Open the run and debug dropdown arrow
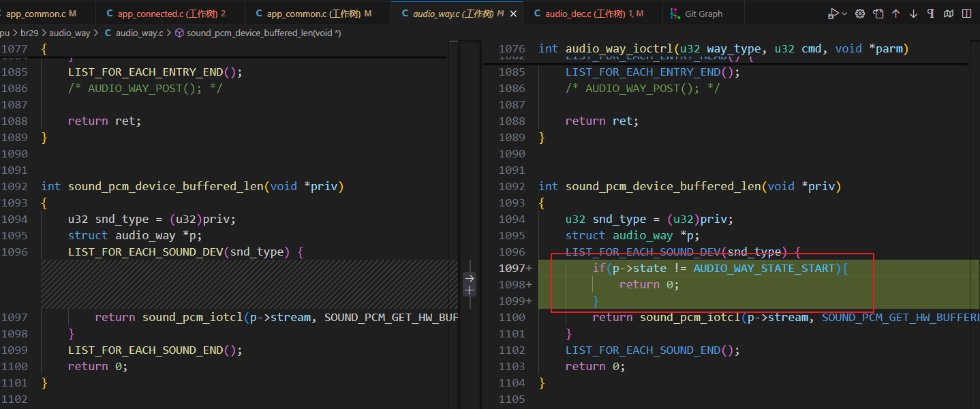 point(845,14)
